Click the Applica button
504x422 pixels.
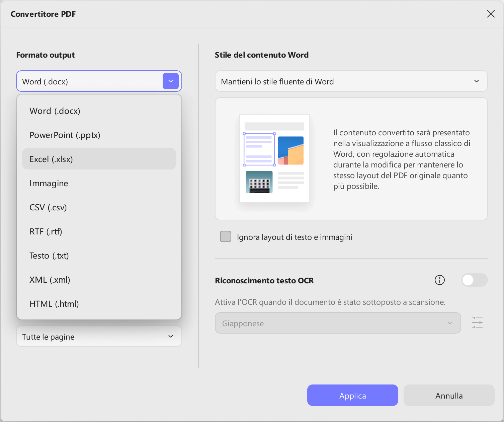click(353, 396)
